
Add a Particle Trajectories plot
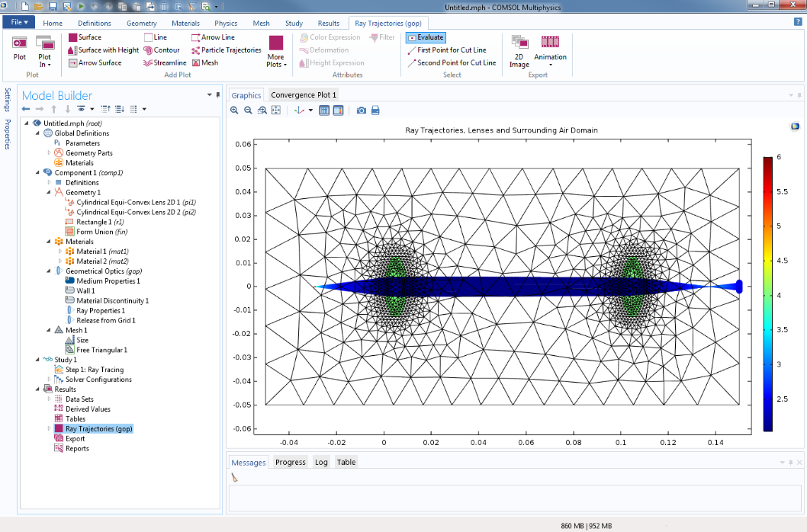coord(227,50)
